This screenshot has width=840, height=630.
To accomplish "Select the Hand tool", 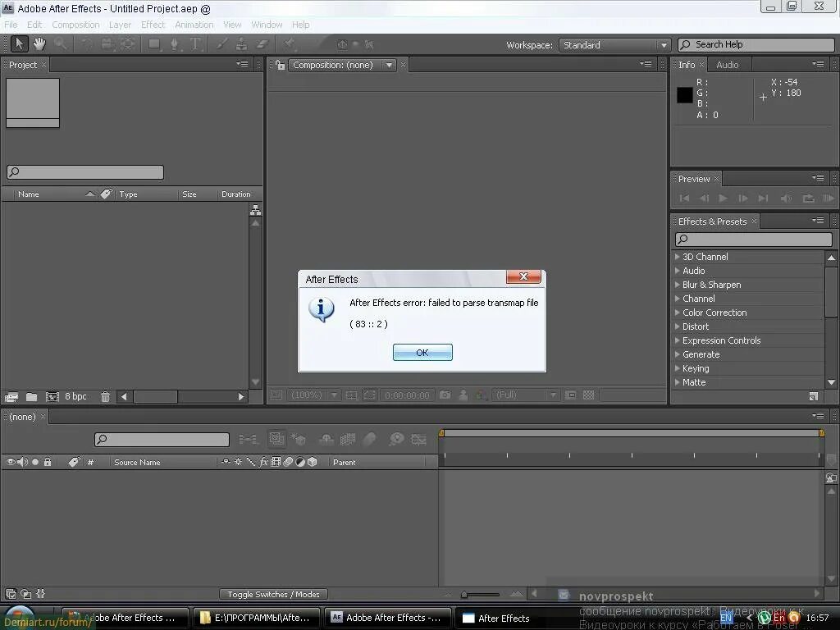I will (x=39, y=44).
